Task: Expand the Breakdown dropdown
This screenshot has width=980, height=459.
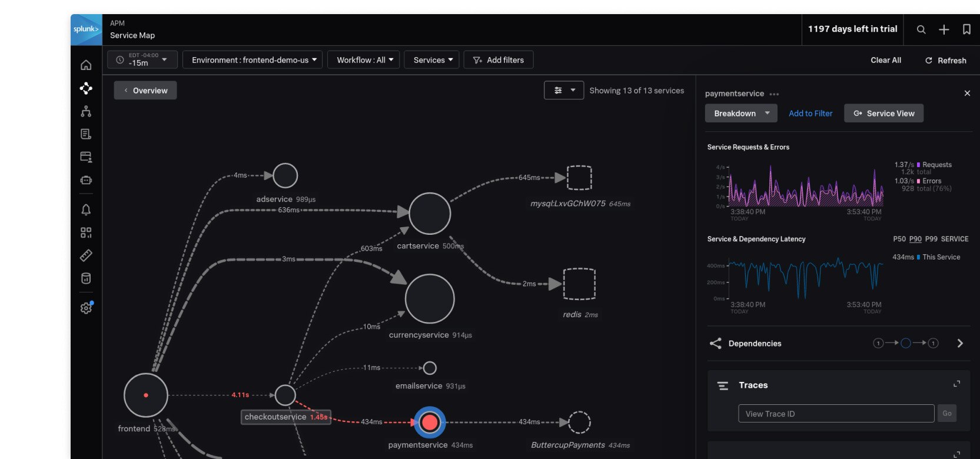Action: 740,114
